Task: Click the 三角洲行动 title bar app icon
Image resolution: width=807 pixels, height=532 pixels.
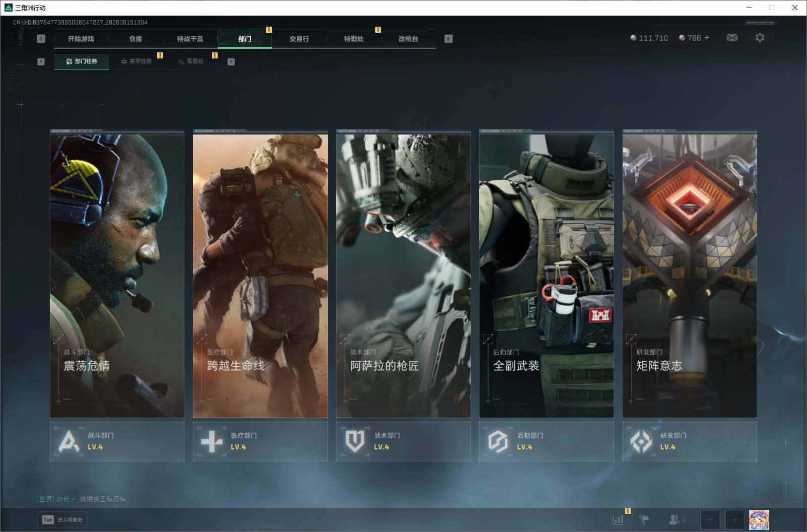Action: pyautogui.click(x=8, y=8)
